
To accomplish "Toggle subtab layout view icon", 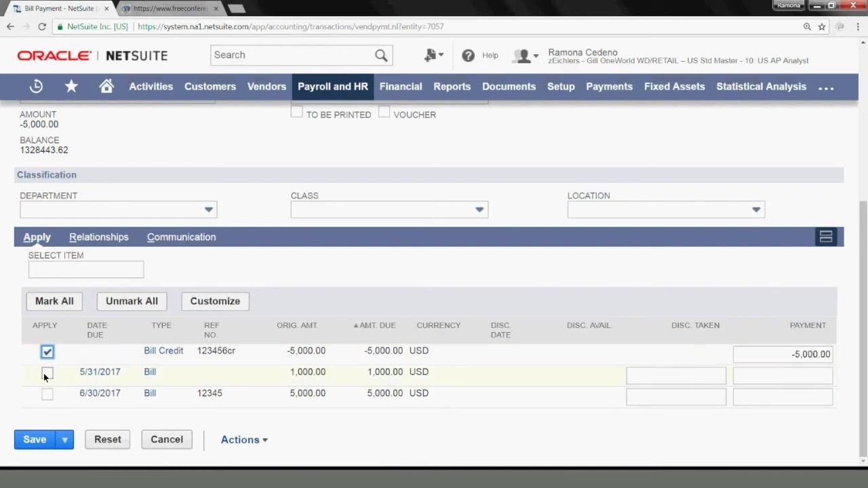I will [x=826, y=237].
